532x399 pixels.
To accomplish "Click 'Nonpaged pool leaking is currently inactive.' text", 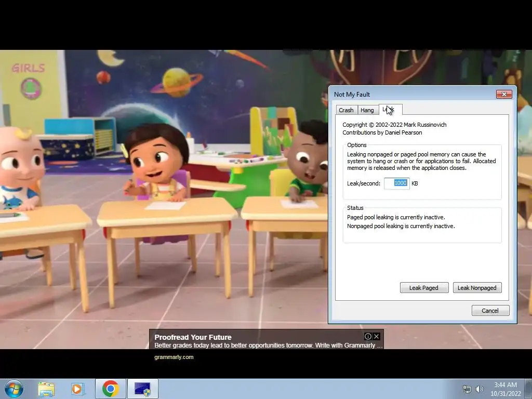I will [x=401, y=226].
